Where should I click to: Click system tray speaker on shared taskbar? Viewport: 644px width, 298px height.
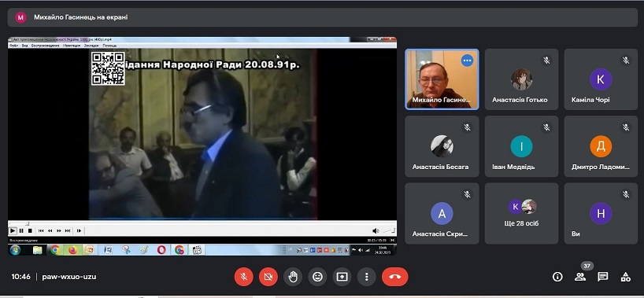tap(361, 250)
